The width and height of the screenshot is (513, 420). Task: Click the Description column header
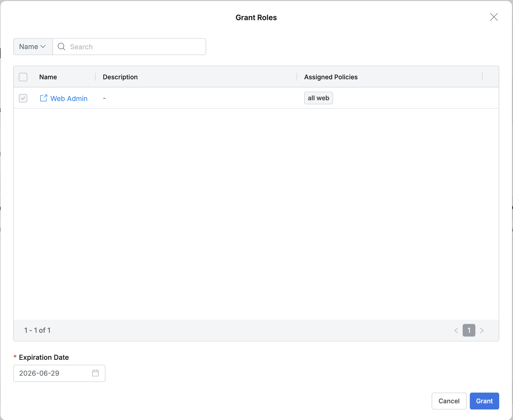[x=120, y=77]
